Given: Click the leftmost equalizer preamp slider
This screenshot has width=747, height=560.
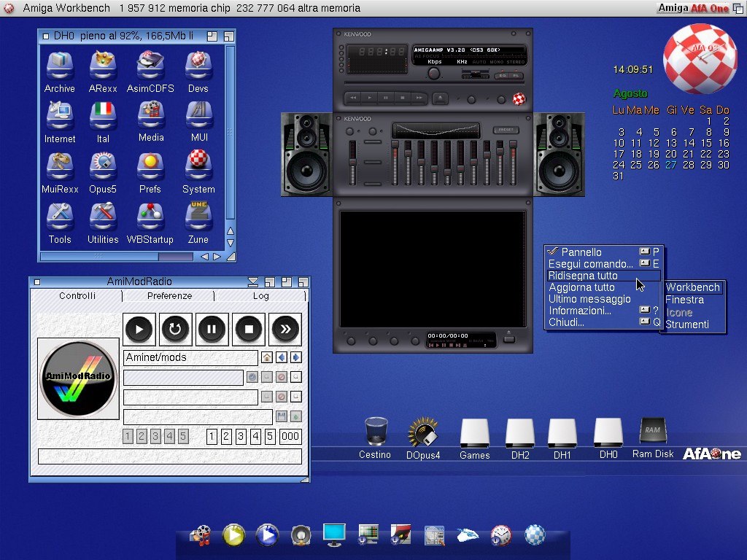Looking at the screenshot, I should point(353,160).
